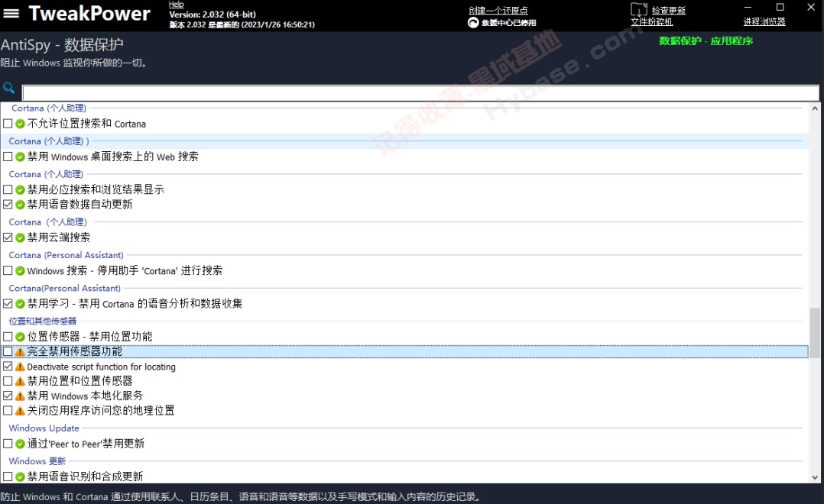Click green icon beside 位置传感器 - 禁用位置功能
The image size is (824, 504).
click(20, 337)
